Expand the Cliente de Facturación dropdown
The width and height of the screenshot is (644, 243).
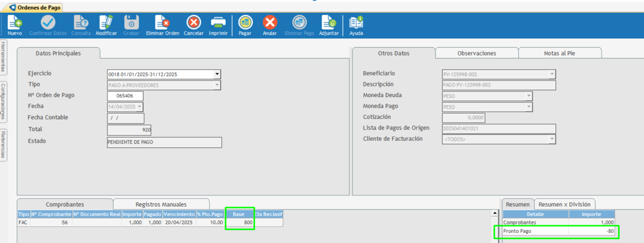[552, 139]
